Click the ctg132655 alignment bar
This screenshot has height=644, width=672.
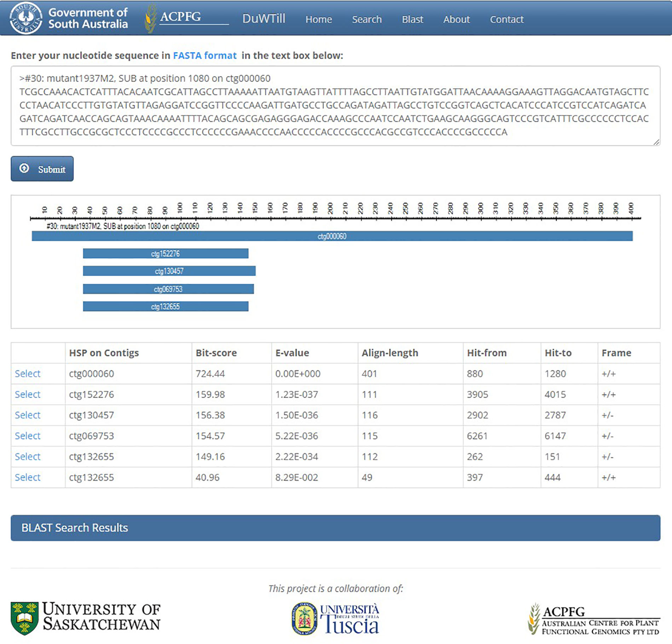point(166,306)
